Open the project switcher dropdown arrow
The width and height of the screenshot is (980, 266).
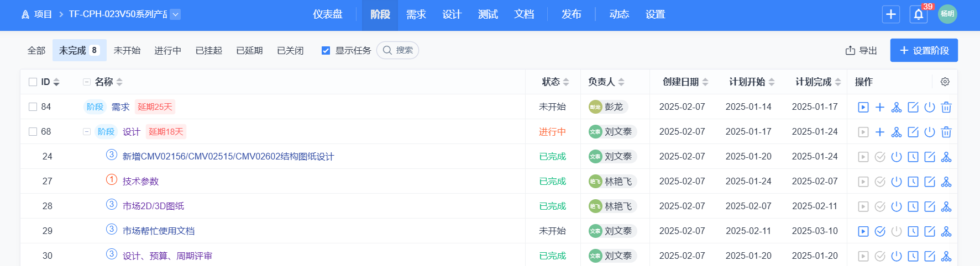click(175, 14)
